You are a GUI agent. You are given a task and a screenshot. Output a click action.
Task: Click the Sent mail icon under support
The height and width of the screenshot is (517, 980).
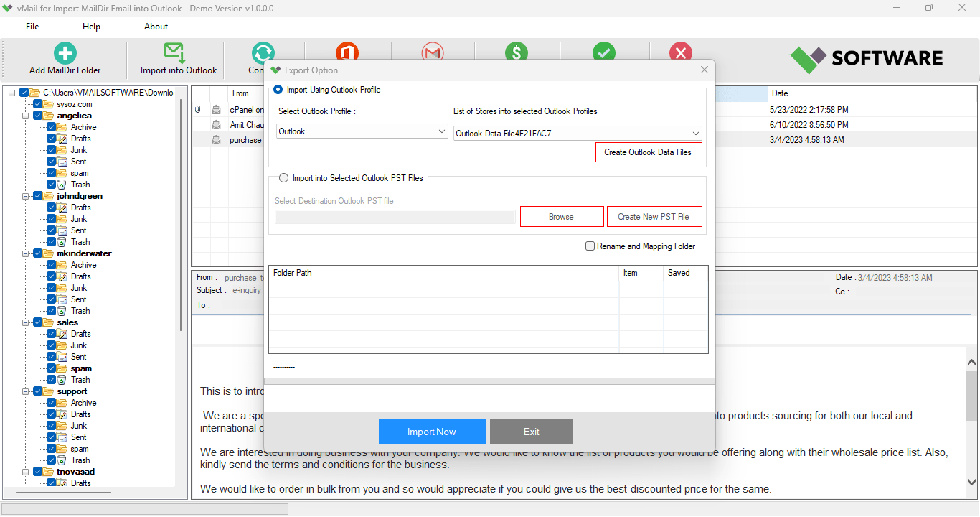(x=62, y=437)
